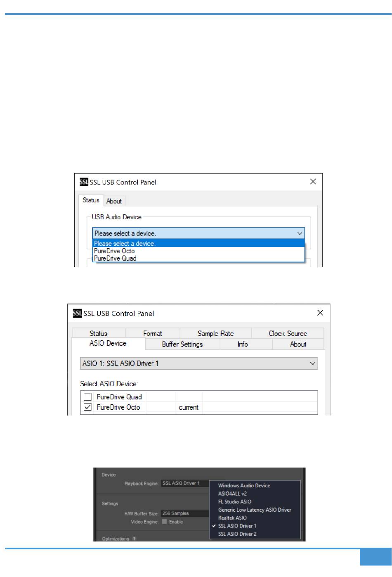Pick the highlighted 'Please select a device.' list option
Image resolution: width=392 pixels, height=577 pixels.
point(198,244)
